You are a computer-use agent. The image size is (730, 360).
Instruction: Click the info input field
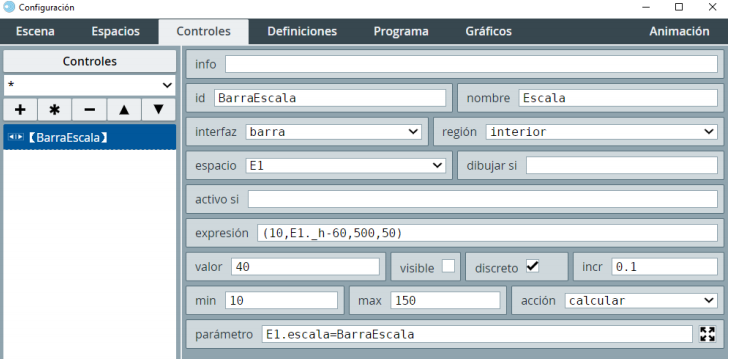[x=471, y=64]
